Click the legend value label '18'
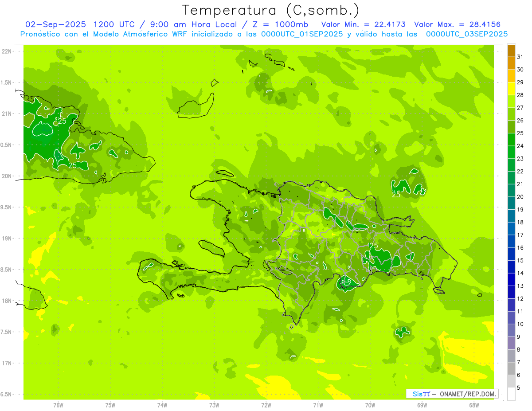Screen dimensions: 532x411 point(520,222)
